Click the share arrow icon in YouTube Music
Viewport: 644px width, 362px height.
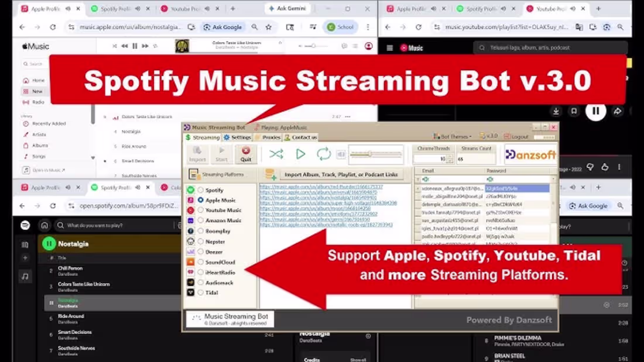pos(618,111)
